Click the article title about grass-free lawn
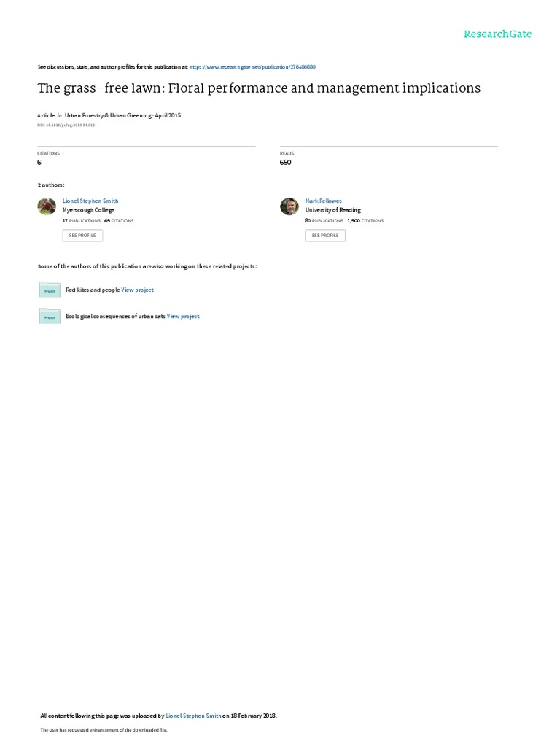Viewport: 560px width, 747px height. click(x=259, y=88)
